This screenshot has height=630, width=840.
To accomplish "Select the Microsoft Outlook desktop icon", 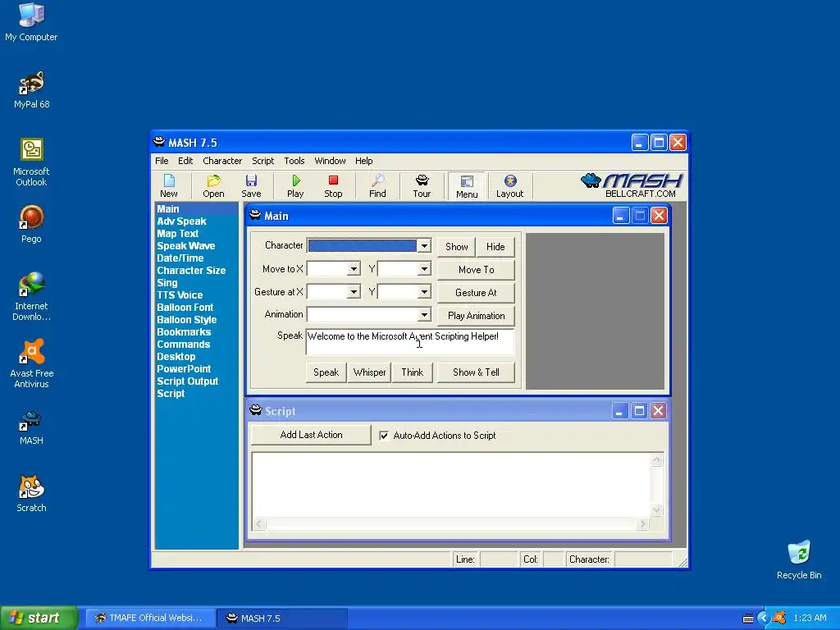I will [31, 162].
